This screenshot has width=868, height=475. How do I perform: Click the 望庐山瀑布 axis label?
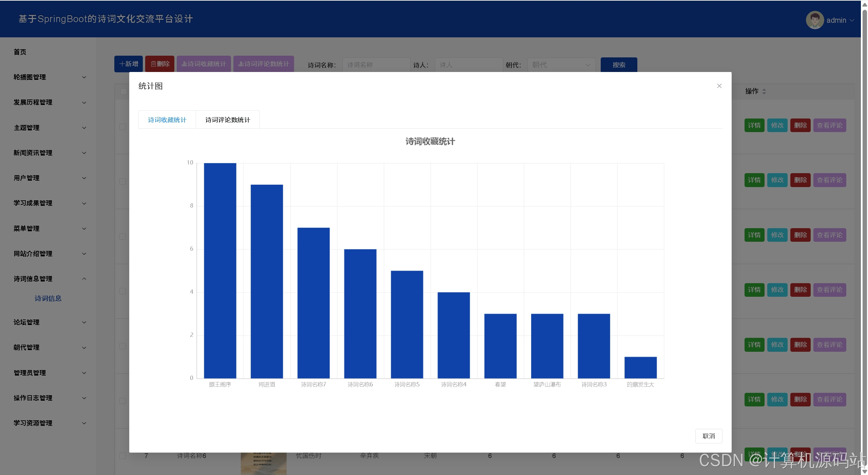tap(547, 384)
